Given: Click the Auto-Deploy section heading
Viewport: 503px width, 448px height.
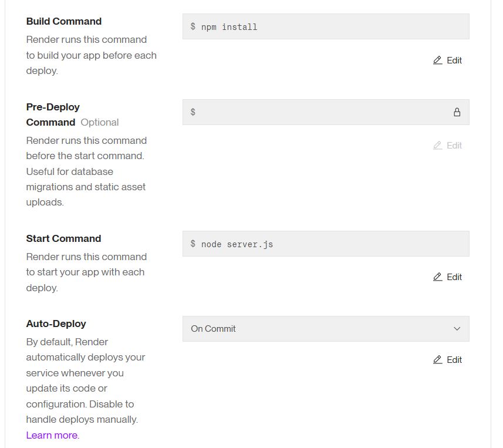Looking at the screenshot, I should [x=56, y=324].
